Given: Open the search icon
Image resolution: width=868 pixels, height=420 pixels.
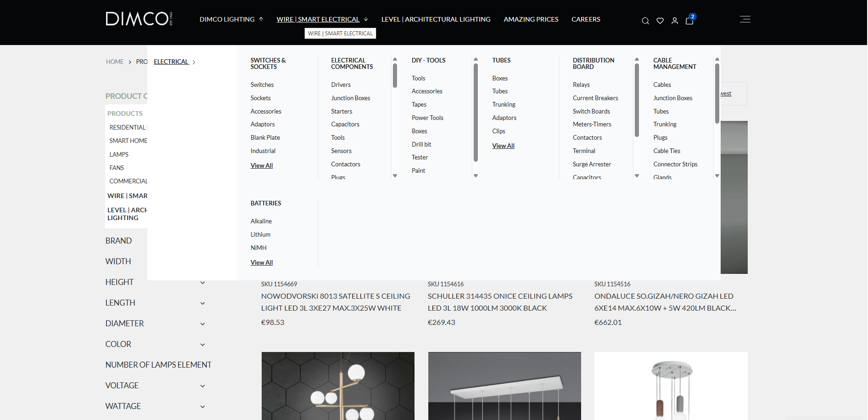Looking at the screenshot, I should (645, 21).
